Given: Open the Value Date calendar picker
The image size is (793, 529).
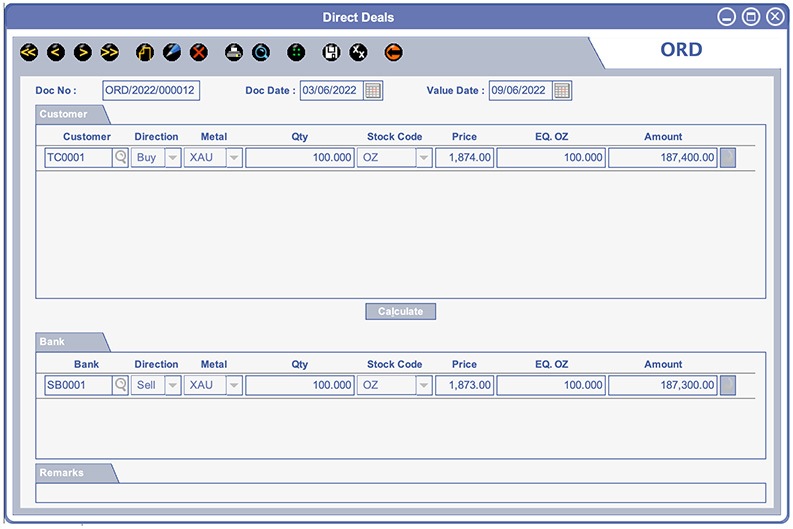Looking at the screenshot, I should 562,91.
